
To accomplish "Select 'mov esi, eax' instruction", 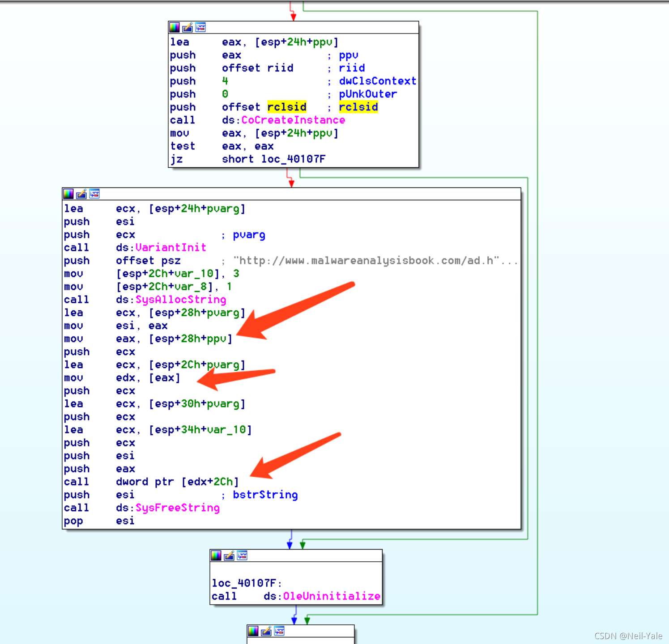I will click(115, 326).
